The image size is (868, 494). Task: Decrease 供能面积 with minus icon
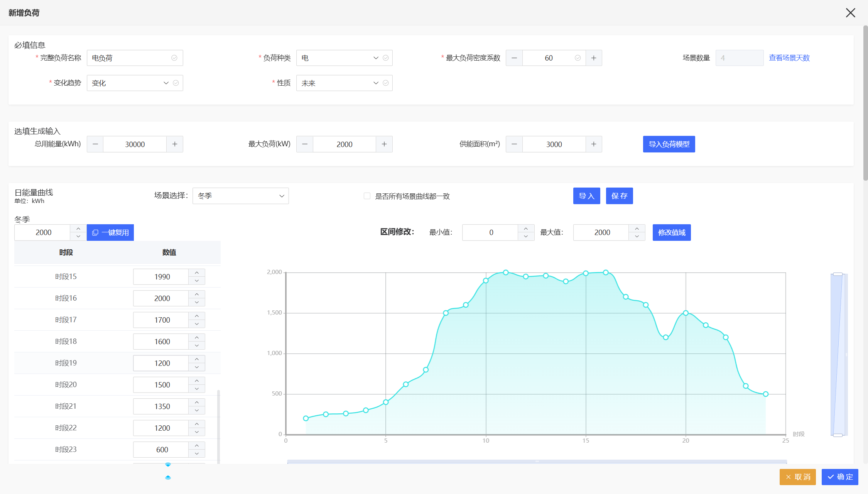[514, 144]
